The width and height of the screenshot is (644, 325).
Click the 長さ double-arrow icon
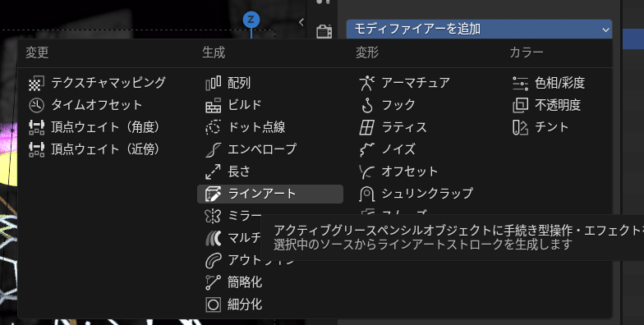(x=214, y=172)
